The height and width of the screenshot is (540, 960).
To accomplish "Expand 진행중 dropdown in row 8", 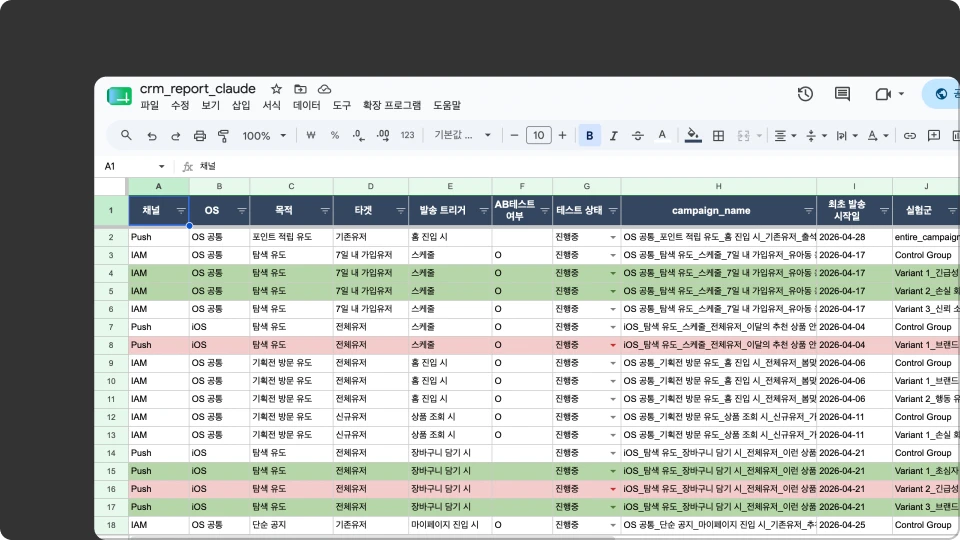I will click(613, 345).
